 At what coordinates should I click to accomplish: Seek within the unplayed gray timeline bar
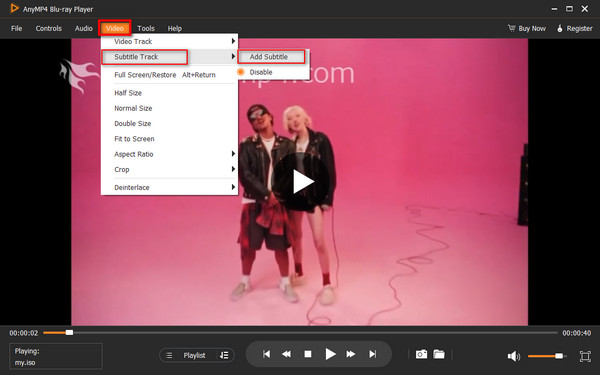[x=315, y=333]
